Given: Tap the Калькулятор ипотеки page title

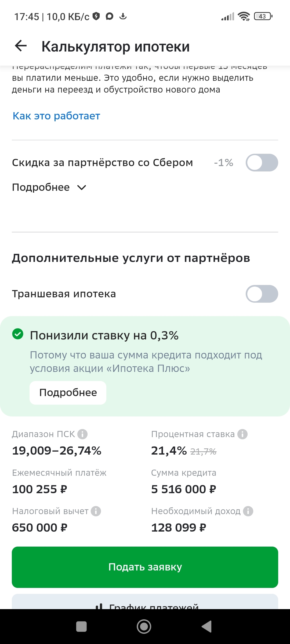Looking at the screenshot, I should click(115, 46).
